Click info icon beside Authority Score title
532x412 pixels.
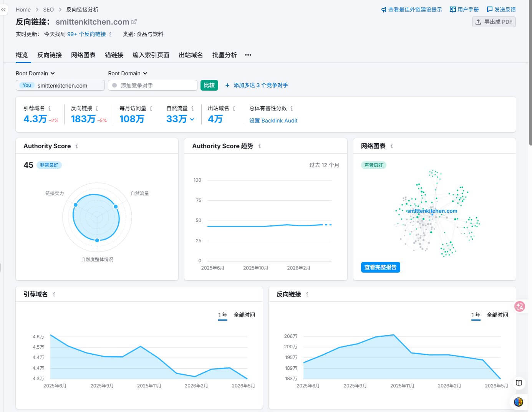coord(77,146)
